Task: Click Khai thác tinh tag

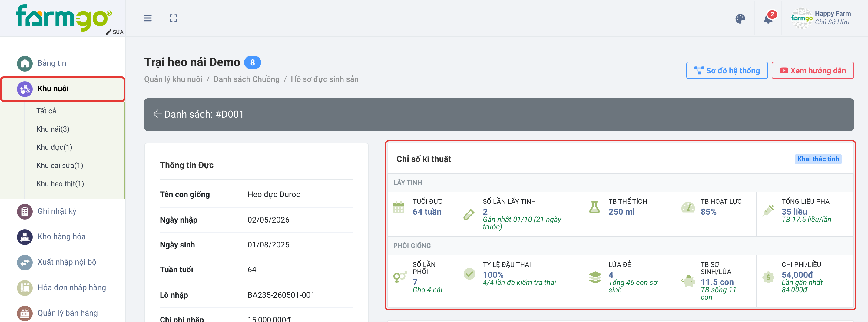Action: click(818, 159)
